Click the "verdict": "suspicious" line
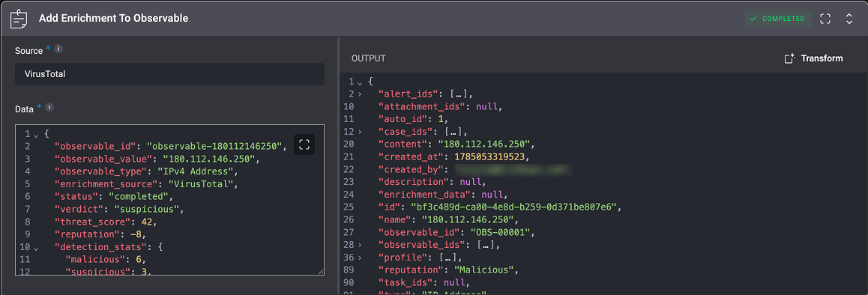Screen dimensions: 868x295 [x=119, y=210]
